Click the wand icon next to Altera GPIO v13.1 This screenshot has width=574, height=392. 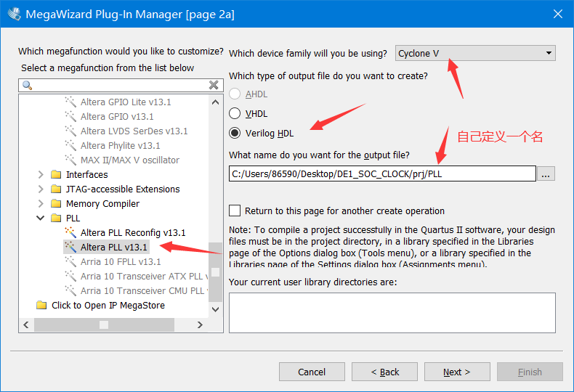[x=70, y=116]
